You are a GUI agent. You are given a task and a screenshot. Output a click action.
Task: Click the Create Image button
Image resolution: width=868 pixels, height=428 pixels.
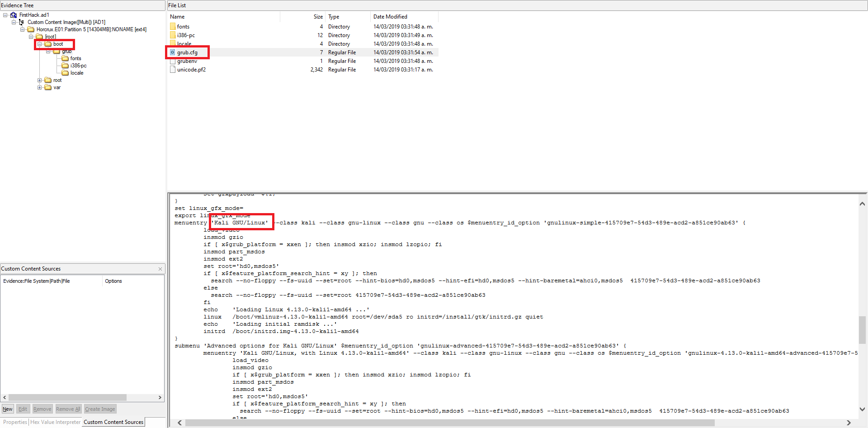pos(100,409)
